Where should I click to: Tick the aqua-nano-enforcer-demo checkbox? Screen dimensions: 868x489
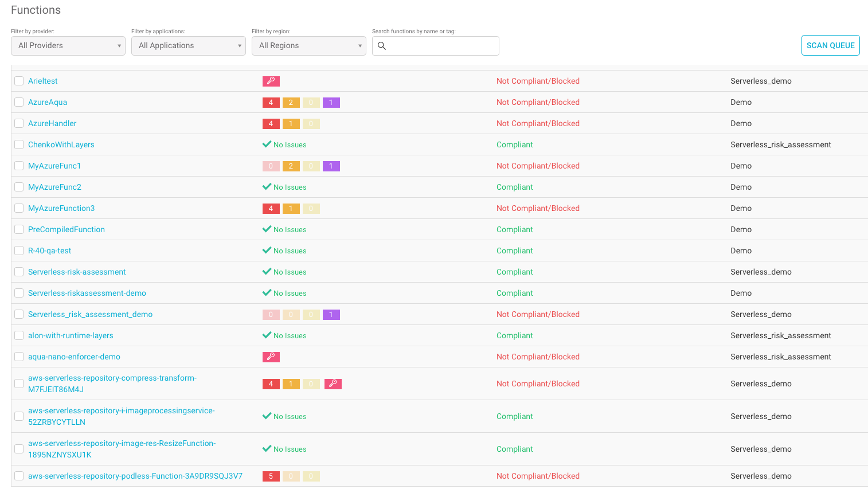[x=19, y=357]
